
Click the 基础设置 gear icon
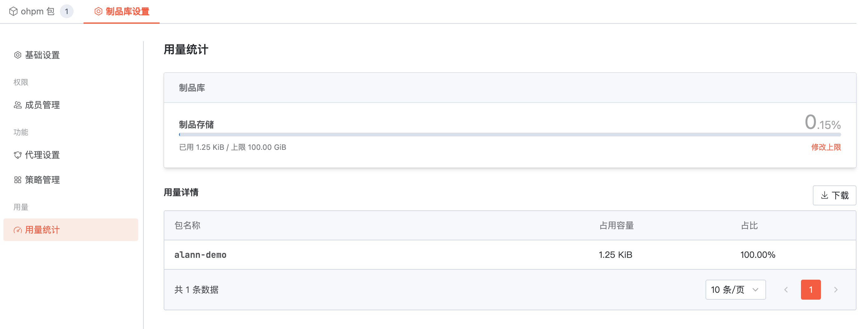click(17, 55)
